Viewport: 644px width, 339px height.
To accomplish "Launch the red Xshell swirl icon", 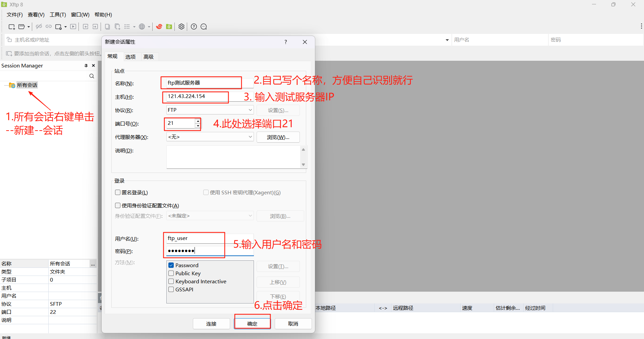I will (x=159, y=27).
